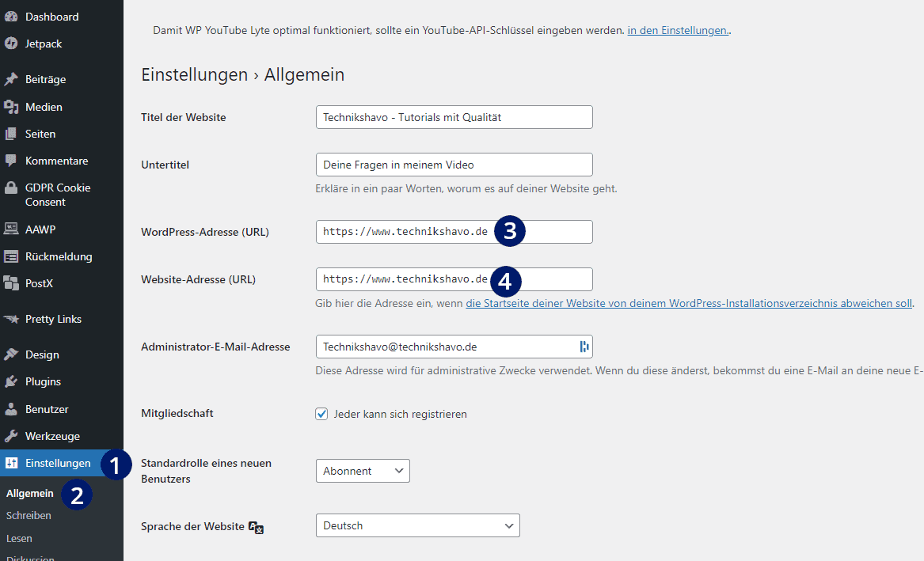Viewport: 924px width, 561px height.
Task: Select Einstellungen in the sidebar
Action: click(x=58, y=464)
